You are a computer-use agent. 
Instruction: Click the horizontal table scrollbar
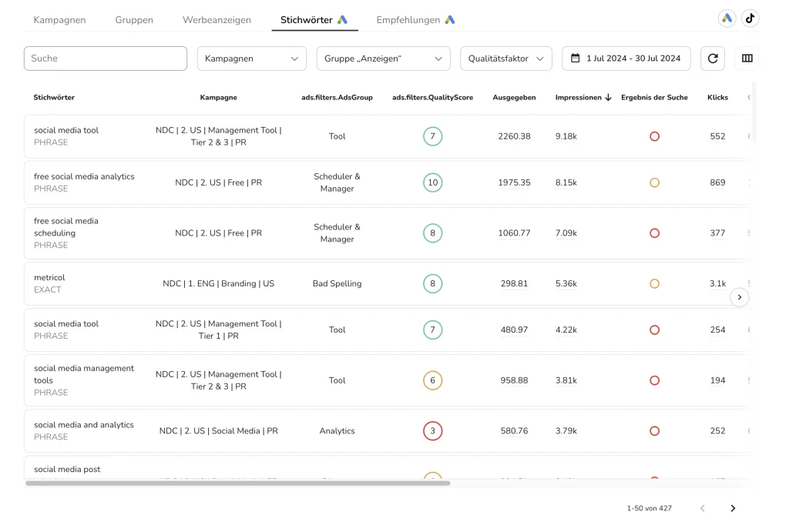click(237, 483)
